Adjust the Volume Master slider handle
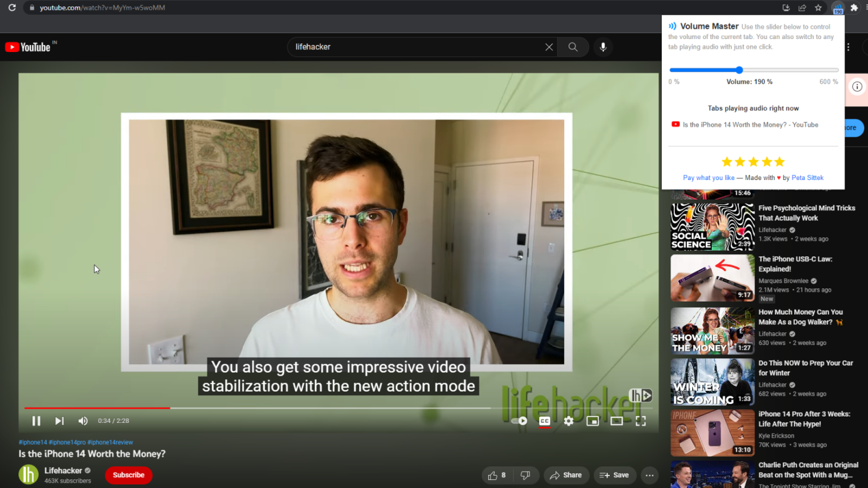Viewport: 868px width, 488px height. tap(739, 70)
